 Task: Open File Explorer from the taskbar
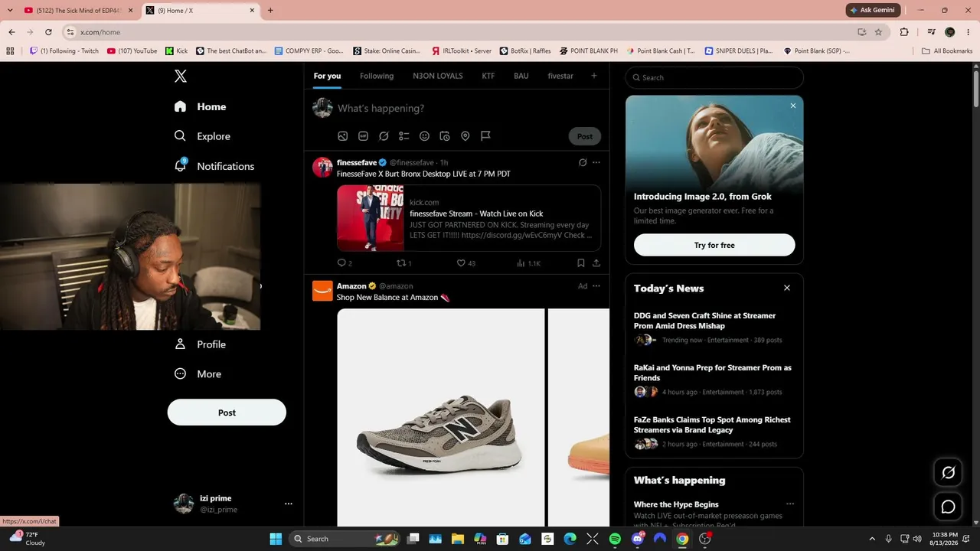[x=458, y=539]
